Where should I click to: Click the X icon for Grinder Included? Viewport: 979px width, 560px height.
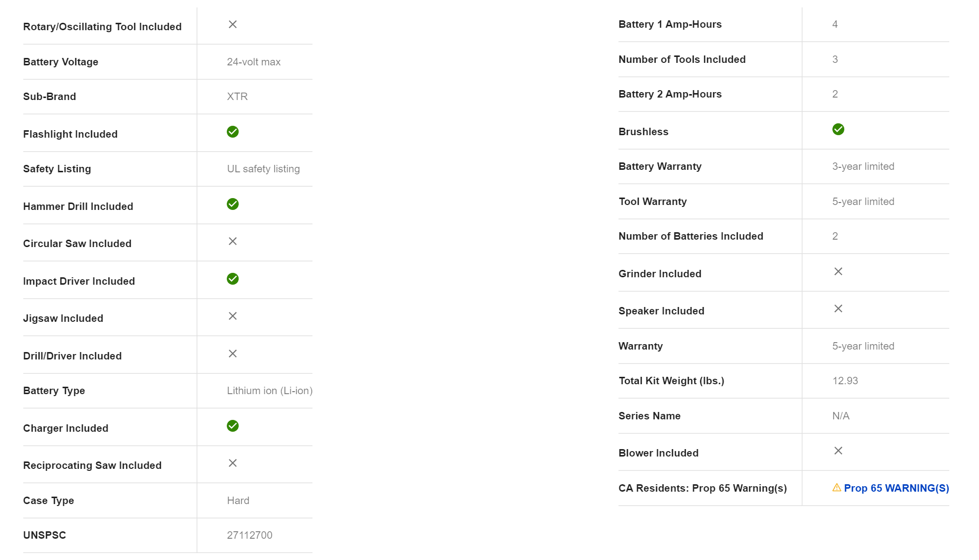[x=838, y=271]
